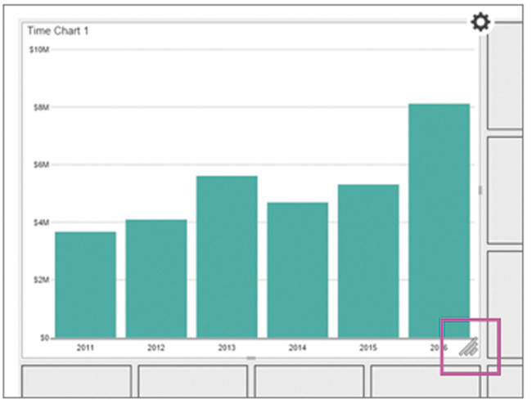
Task: Click the 2013 x-axis label
Action: 227,348
